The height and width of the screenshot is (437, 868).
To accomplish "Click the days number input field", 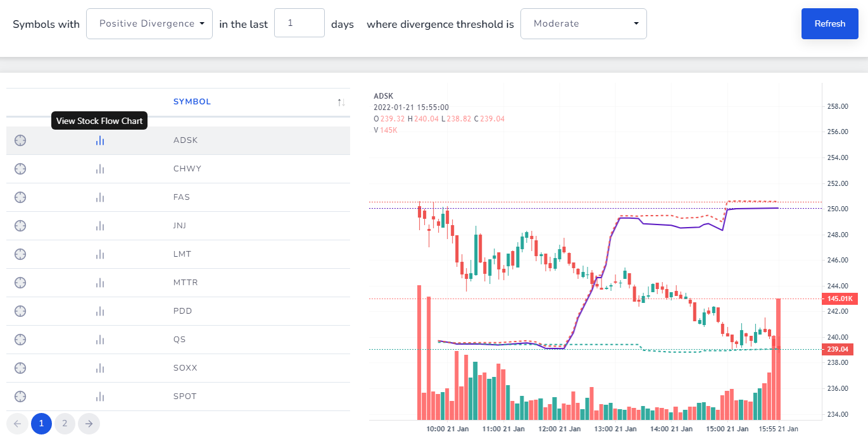I will [x=299, y=23].
